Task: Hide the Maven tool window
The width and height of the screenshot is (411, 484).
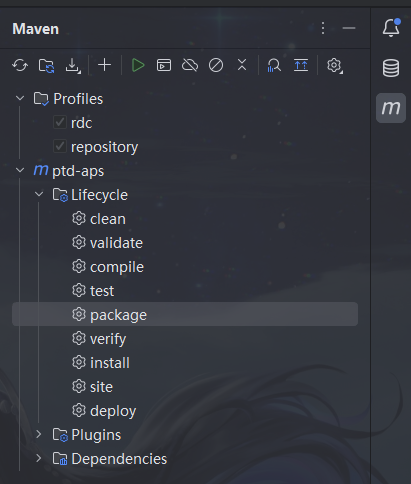Action: 349,28
